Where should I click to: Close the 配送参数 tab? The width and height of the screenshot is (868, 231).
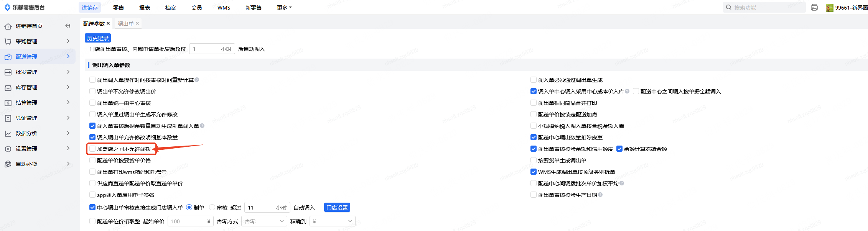108,23
